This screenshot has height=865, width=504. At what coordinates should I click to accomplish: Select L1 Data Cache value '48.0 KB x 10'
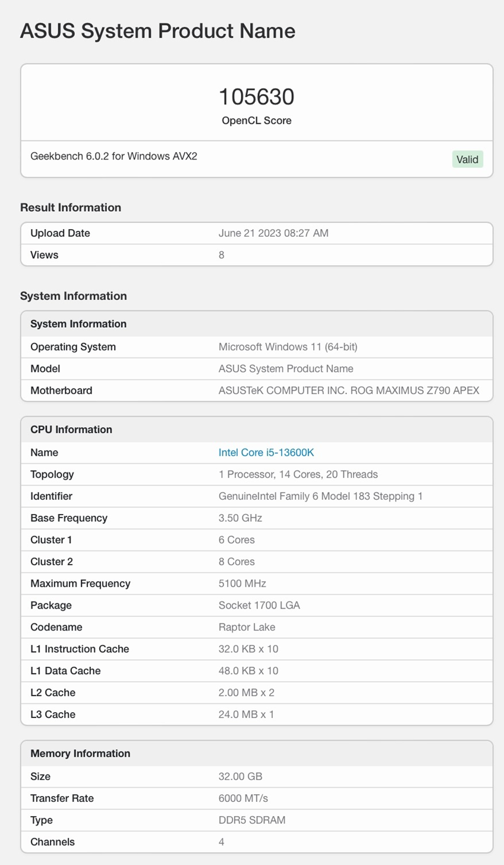tap(248, 670)
